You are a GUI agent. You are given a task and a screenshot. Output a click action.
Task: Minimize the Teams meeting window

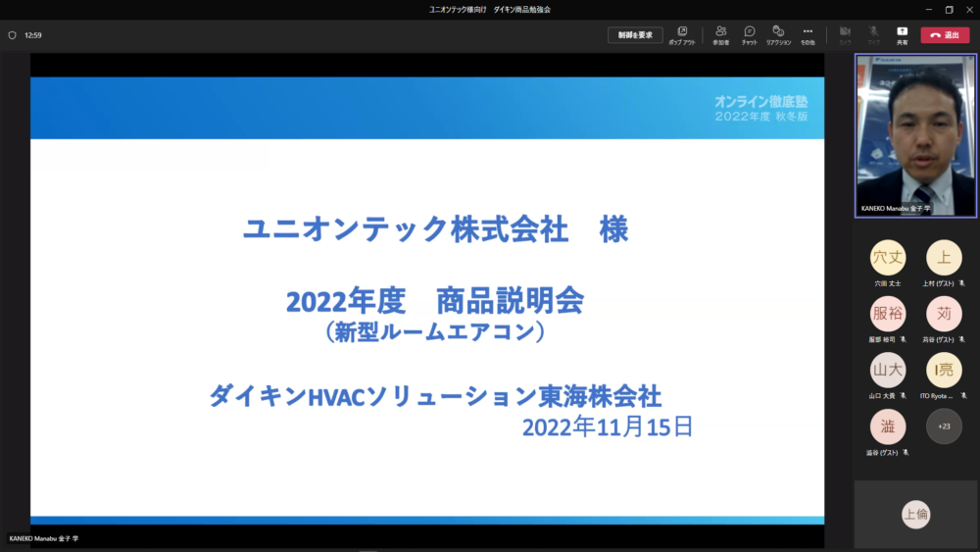pyautogui.click(x=929, y=10)
